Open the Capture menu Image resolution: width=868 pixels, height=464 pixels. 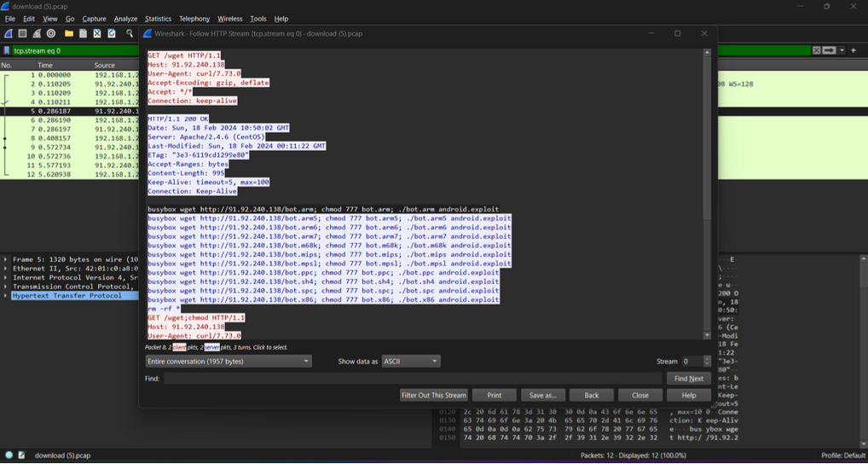94,19
